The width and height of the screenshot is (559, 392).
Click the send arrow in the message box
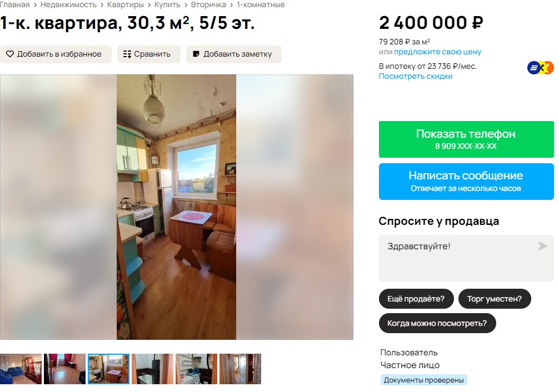[542, 246]
